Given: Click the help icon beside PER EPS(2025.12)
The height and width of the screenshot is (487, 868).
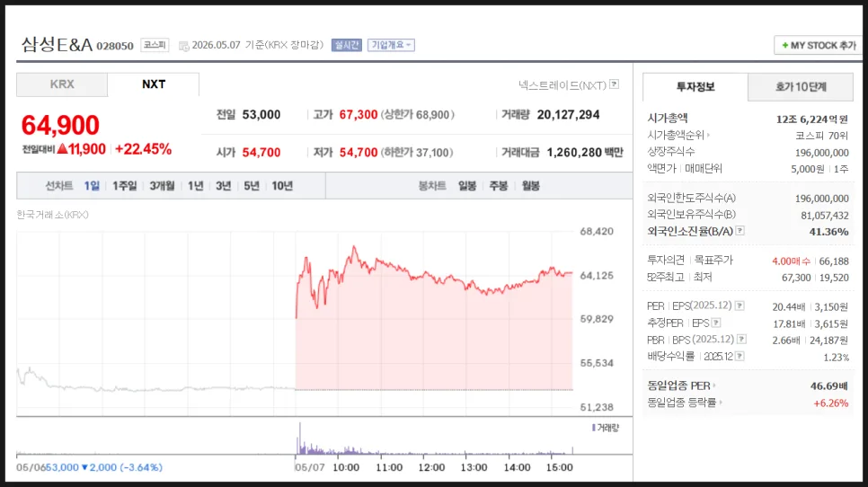Looking at the screenshot, I should pyautogui.click(x=740, y=305).
